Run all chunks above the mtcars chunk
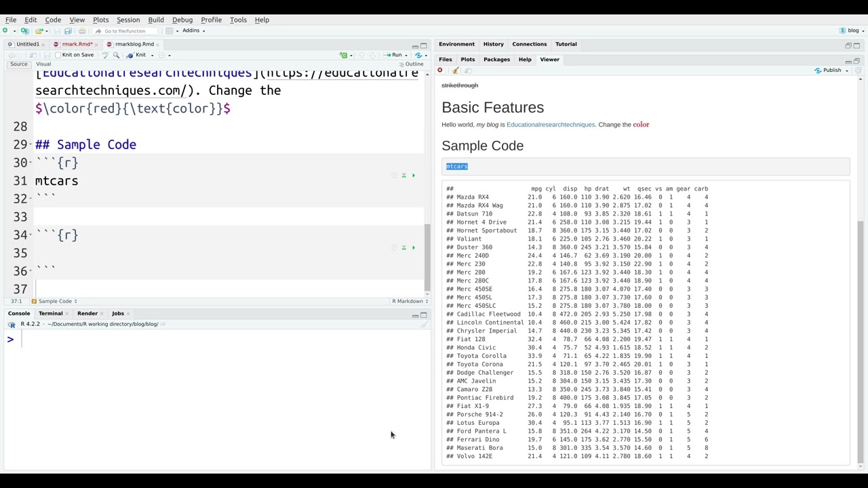Viewport: 868px width, 488px height. click(403, 176)
